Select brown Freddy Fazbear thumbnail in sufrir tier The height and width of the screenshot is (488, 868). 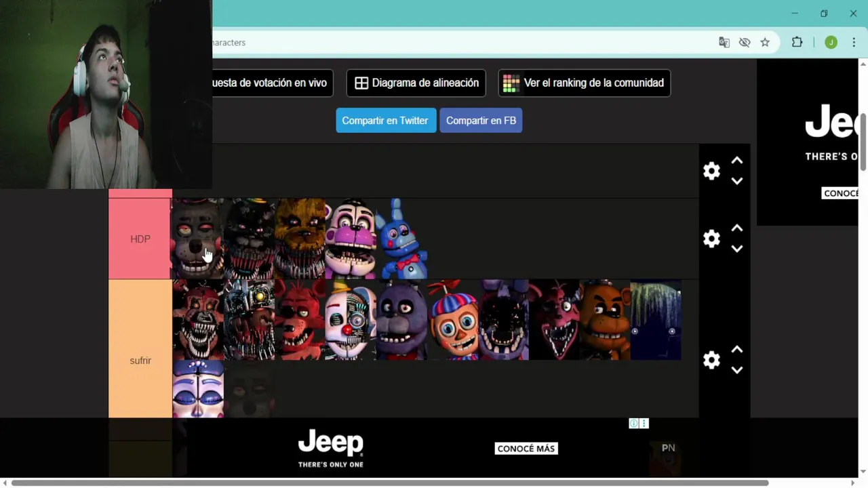(x=605, y=320)
